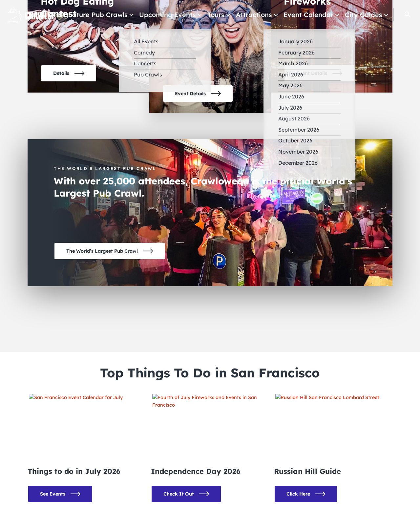Click the Details button on hot dog card

(69, 73)
